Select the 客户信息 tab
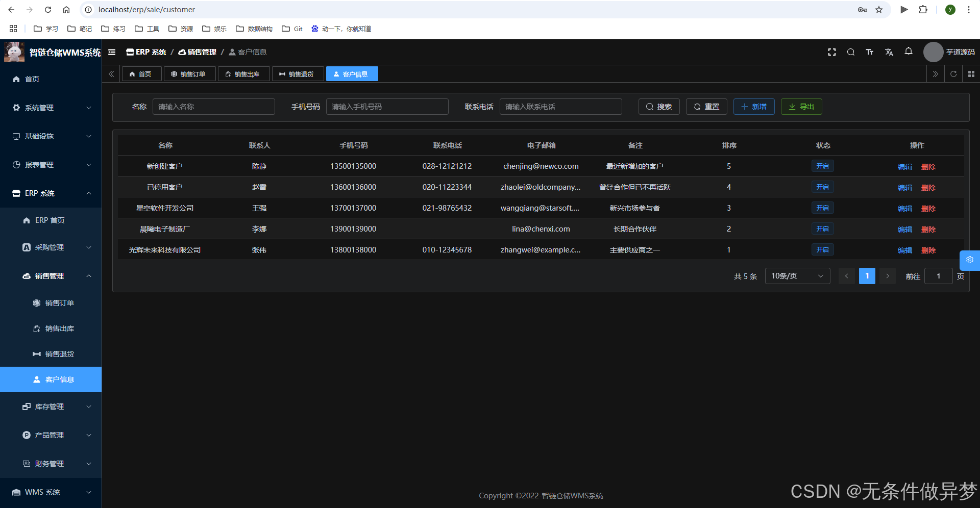The width and height of the screenshot is (980, 508). (352, 74)
